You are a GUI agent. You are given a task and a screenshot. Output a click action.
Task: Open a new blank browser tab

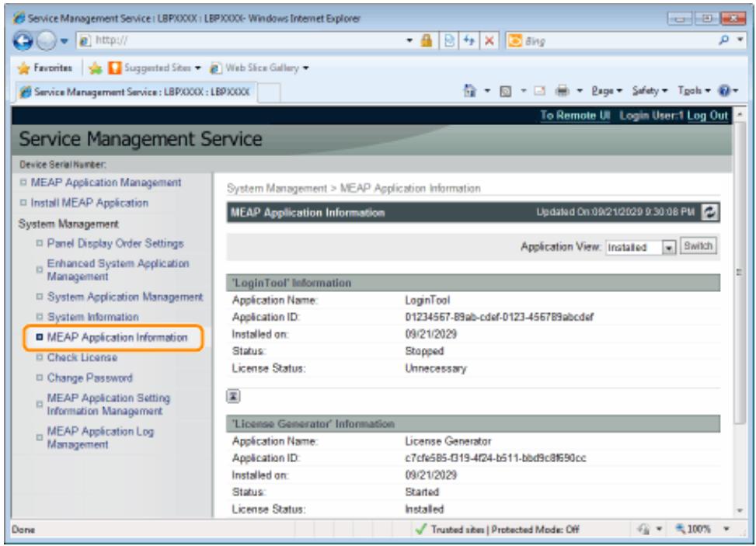coord(269,92)
